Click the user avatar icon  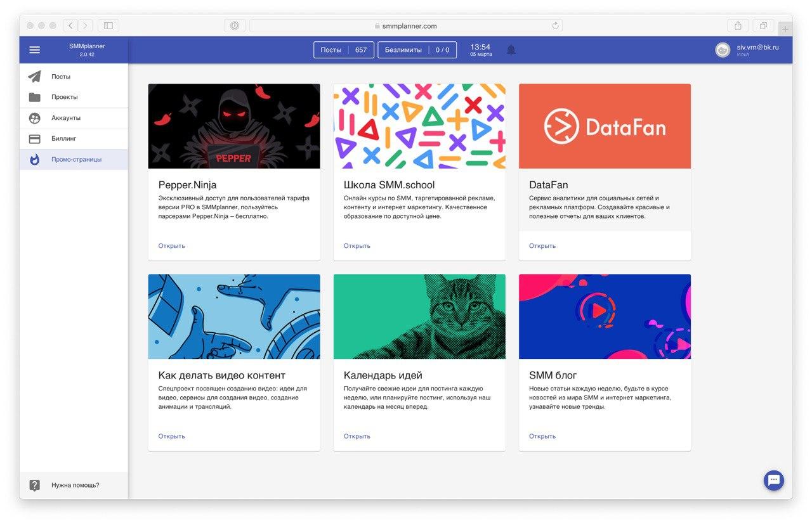(x=723, y=50)
